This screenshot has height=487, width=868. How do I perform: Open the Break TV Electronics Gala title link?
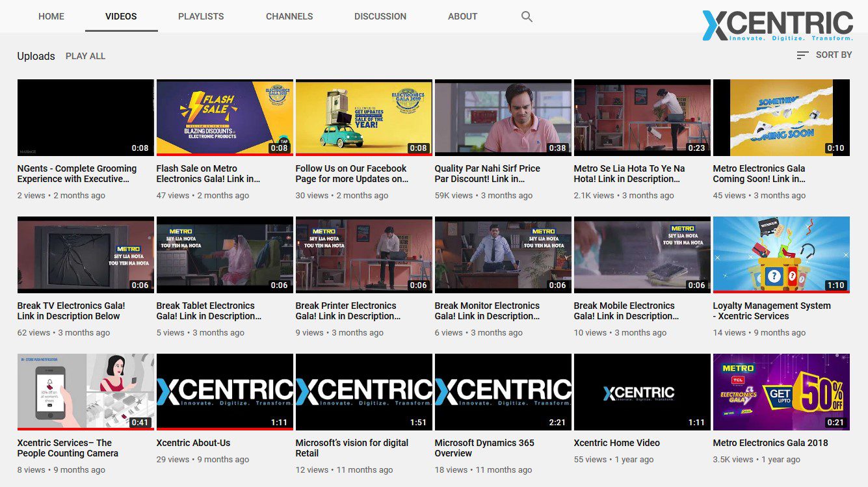click(x=71, y=311)
